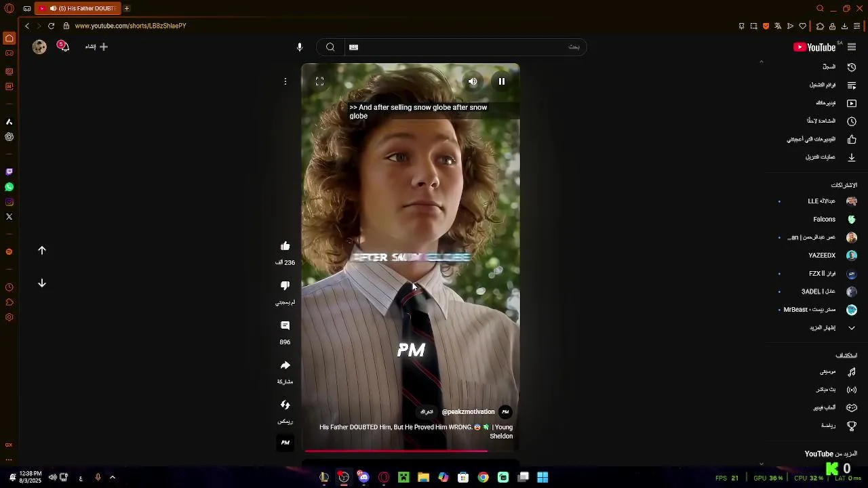Open Google Chrome from taskbar
868x488 pixels.
(483, 477)
